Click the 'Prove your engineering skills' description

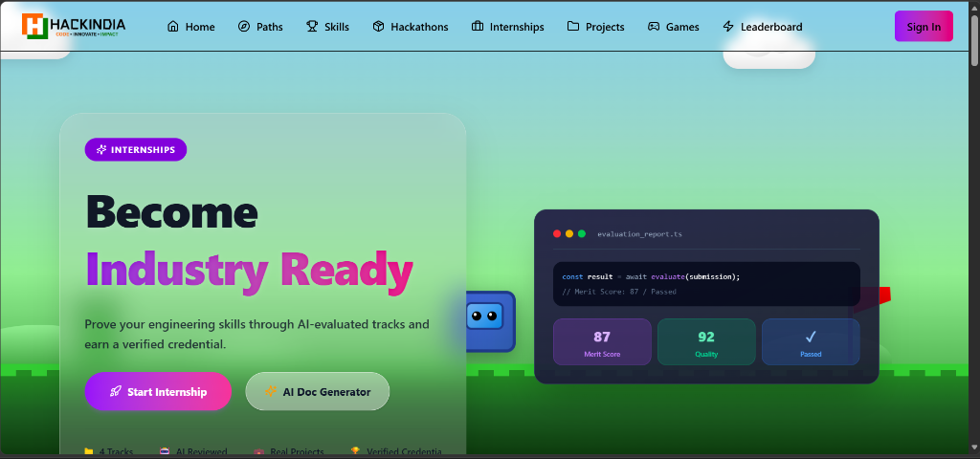[256, 334]
